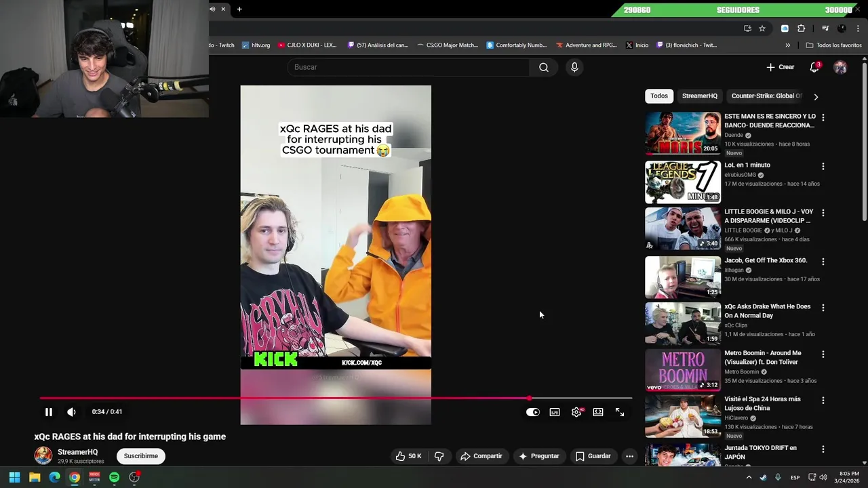Open the Chrome extensions puzzle icon

click(802, 28)
